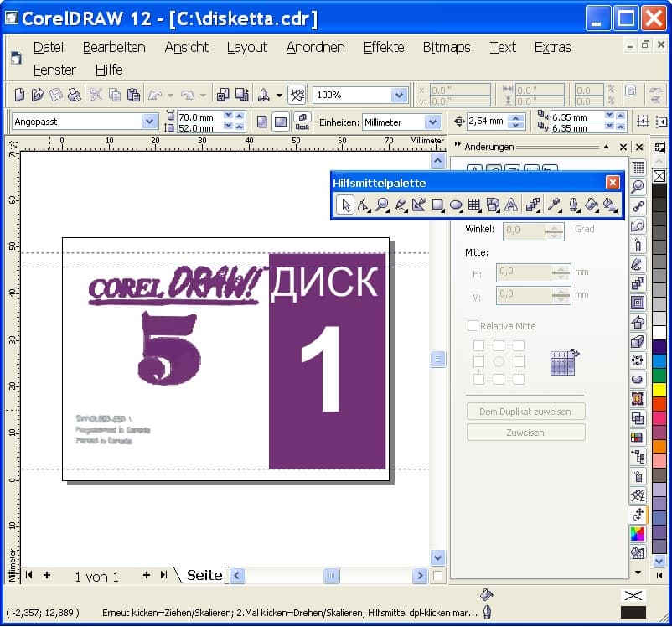Screen dimensions: 672x627
Task: Click the vertical scrollbar down arrow of canvas
Action: 437,558
